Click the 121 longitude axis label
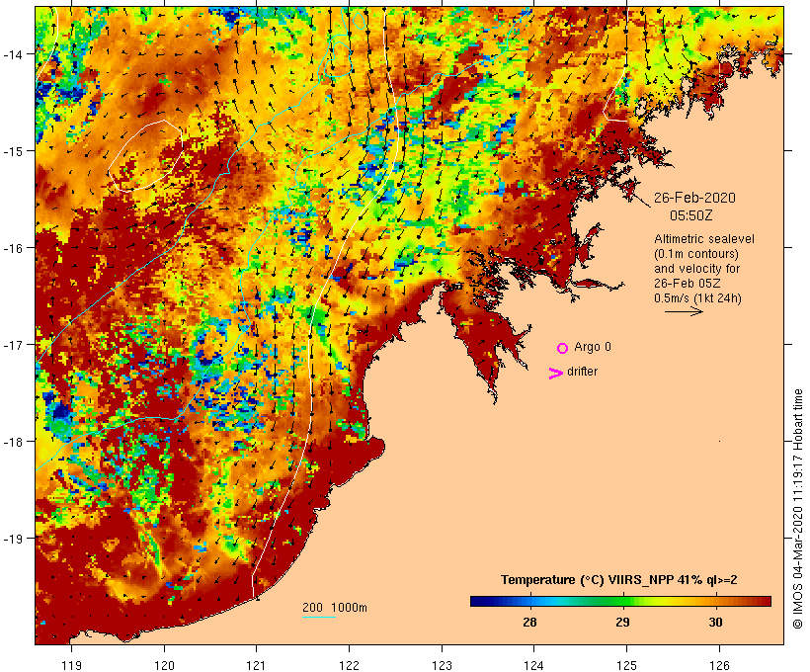Viewport: 810px width, 672px height. tap(256, 665)
